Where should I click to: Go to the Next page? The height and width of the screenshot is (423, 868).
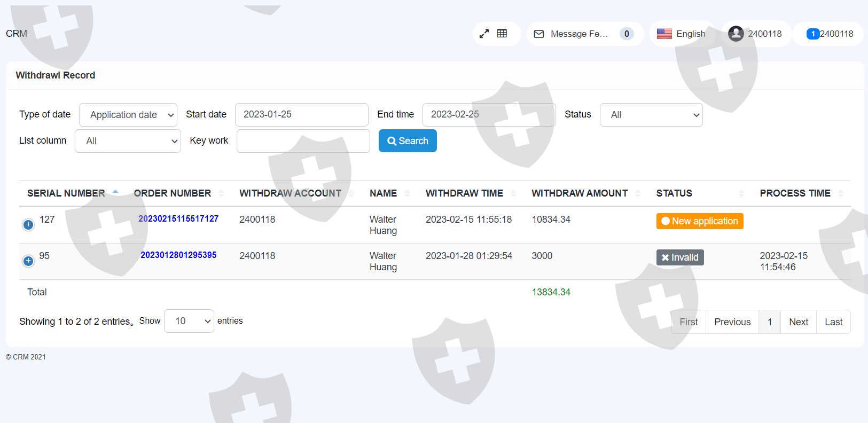pyautogui.click(x=799, y=322)
